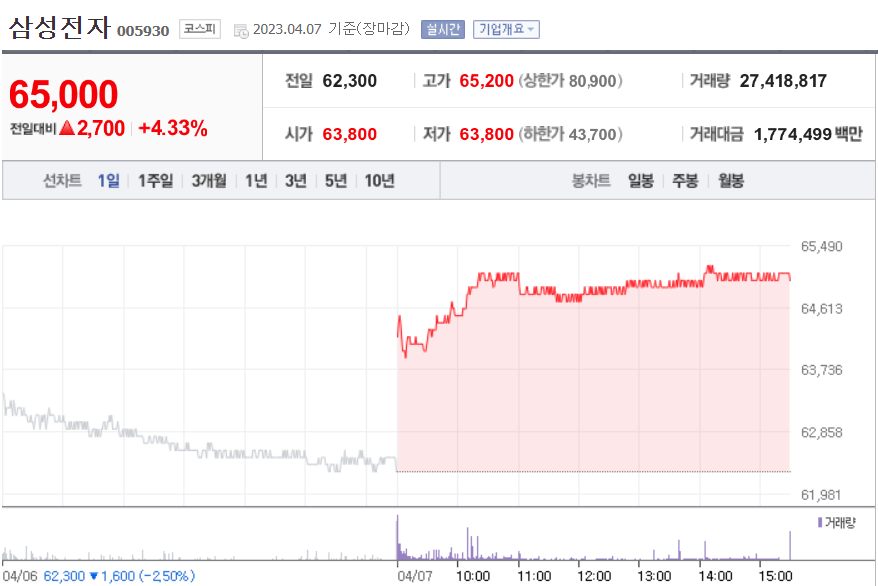The image size is (878, 586).
Task: Click the 63,736 y-axis label
Action: click(x=821, y=370)
